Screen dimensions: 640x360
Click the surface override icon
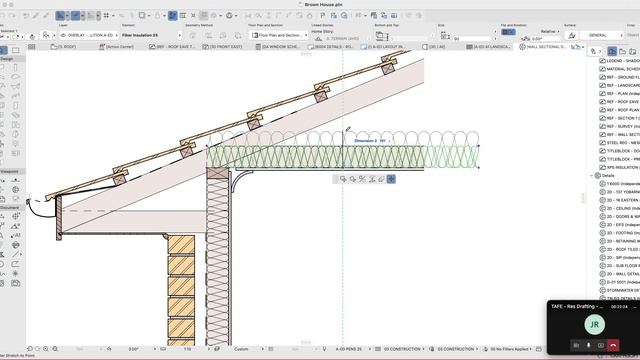tap(572, 36)
